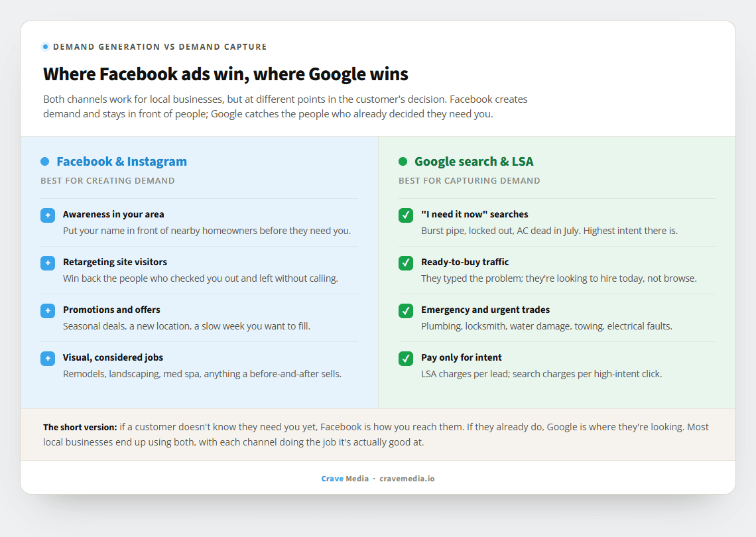Click the plus icon beside Retargeting site visitors
The width and height of the screenshot is (756, 537).
48,263
